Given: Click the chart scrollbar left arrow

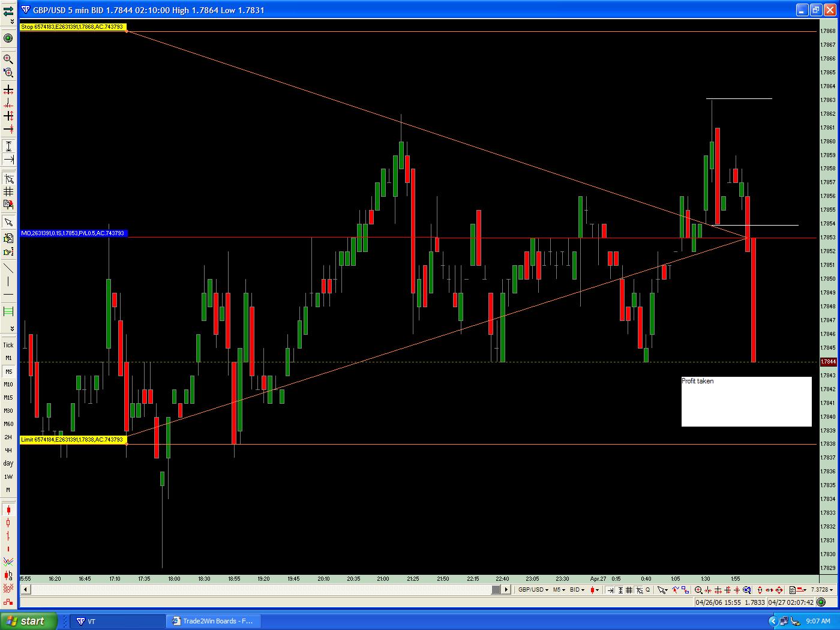Looking at the screenshot, I should 25,590.
